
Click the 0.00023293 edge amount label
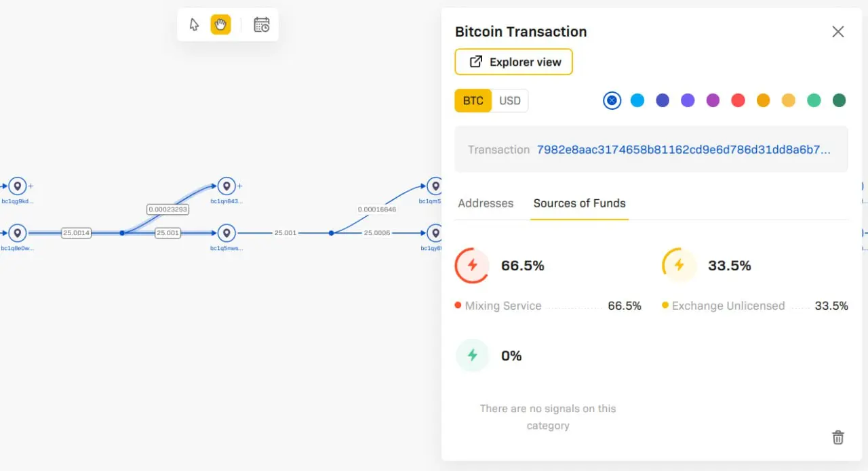pyautogui.click(x=167, y=209)
